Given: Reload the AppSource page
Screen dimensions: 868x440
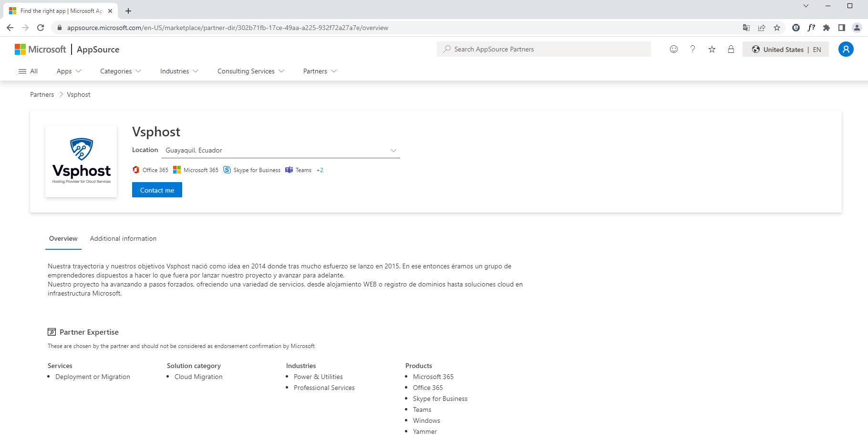Looking at the screenshot, I should coord(41,28).
